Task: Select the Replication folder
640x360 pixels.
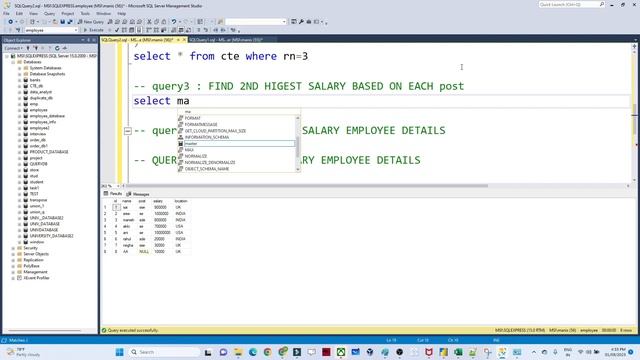Action: [x=33, y=260]
